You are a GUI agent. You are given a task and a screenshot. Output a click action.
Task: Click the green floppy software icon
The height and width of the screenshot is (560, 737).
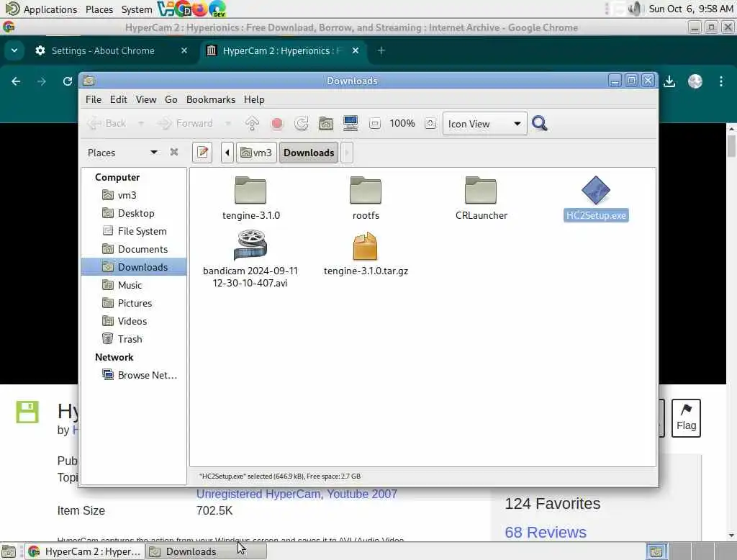27,412
